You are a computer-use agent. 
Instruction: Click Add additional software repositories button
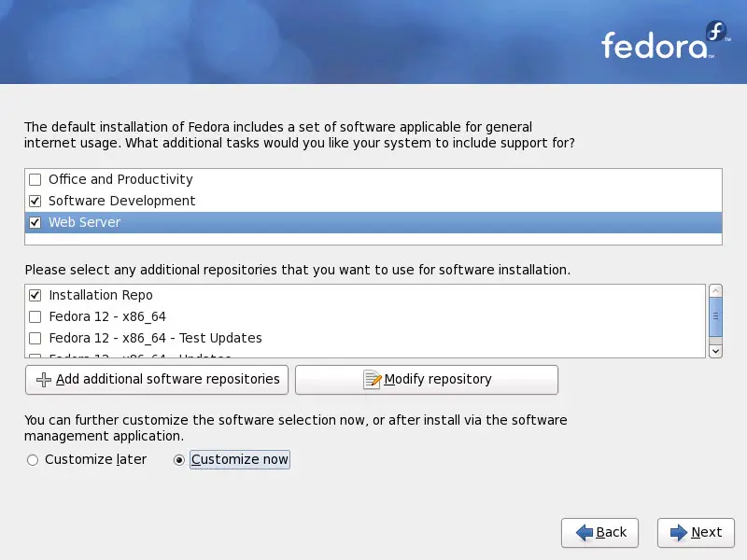coord(157,380)
